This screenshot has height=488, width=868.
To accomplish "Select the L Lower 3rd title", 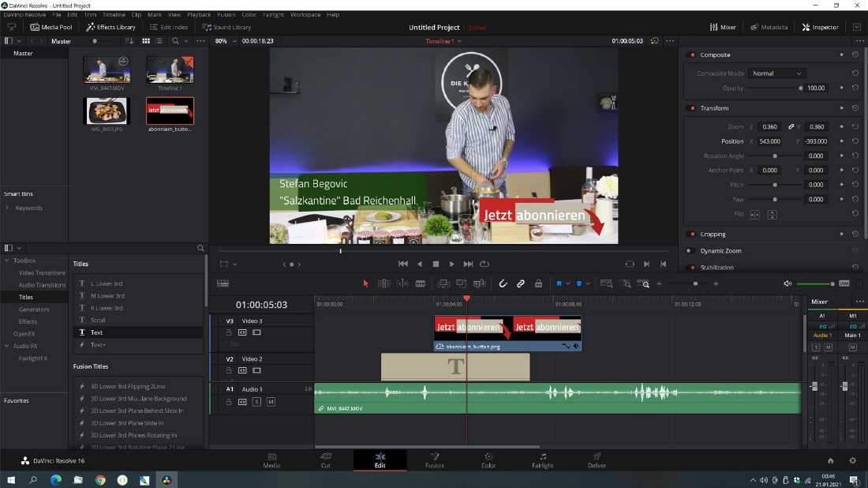I will pos(107,283).
